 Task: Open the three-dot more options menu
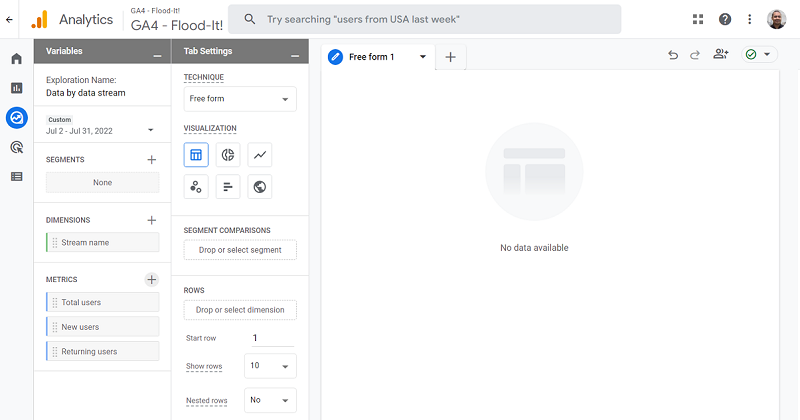tap(749, 19)
